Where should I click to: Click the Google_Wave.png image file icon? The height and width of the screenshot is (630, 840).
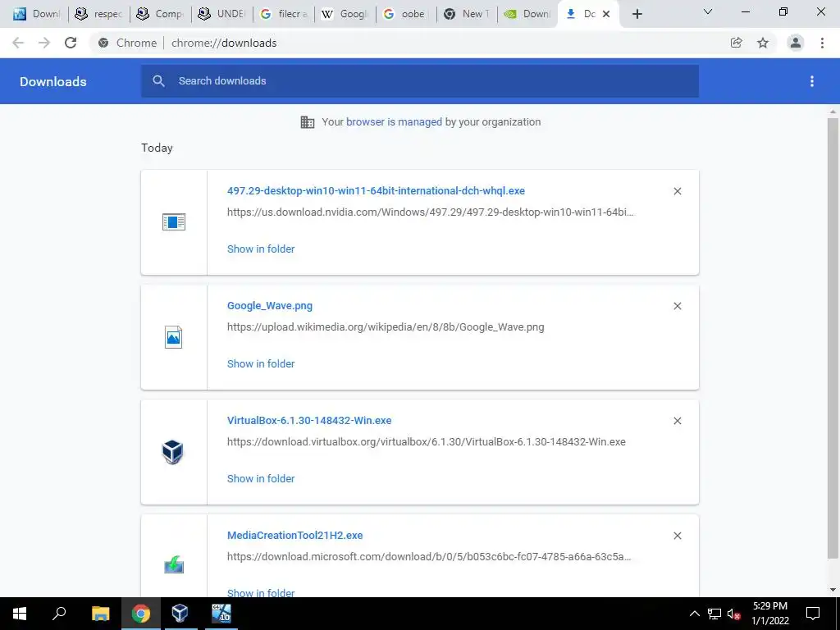tap(174, 337)
